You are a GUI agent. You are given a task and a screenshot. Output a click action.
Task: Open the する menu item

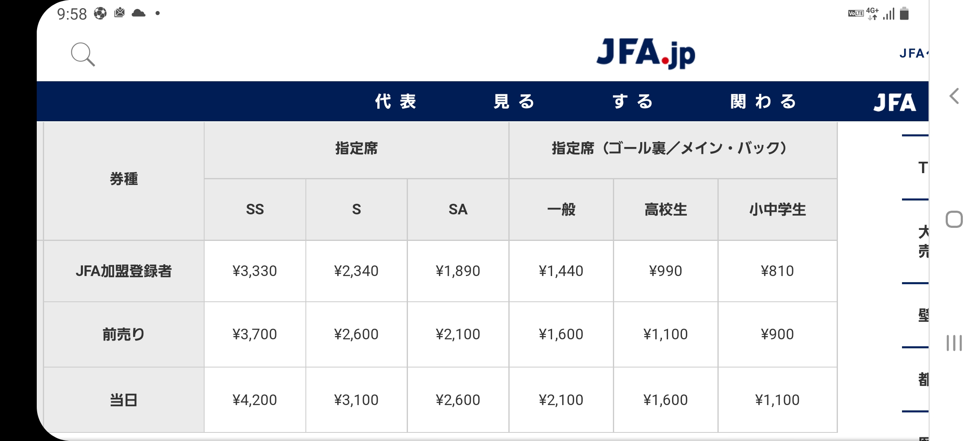click(x=633, y=101)
